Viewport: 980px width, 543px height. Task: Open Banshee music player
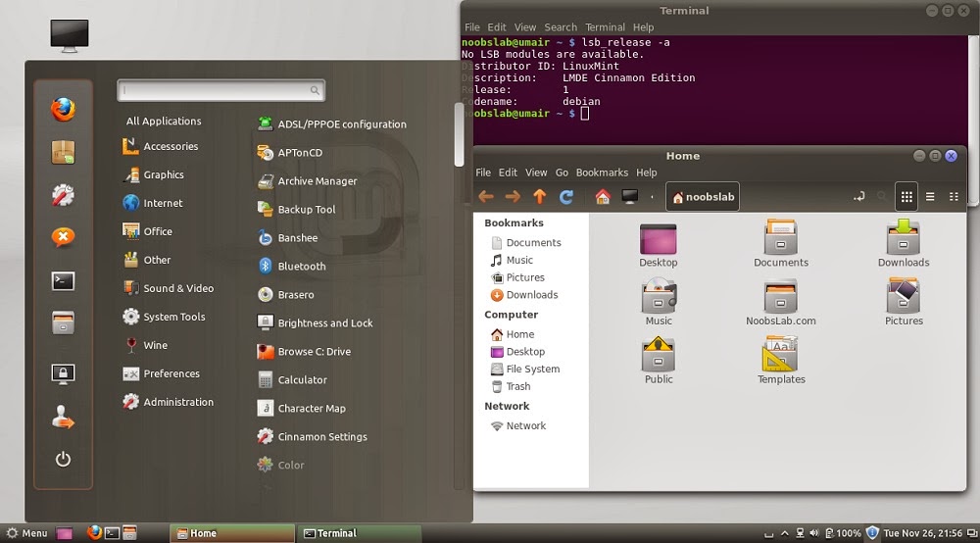[x=287, y=238]
